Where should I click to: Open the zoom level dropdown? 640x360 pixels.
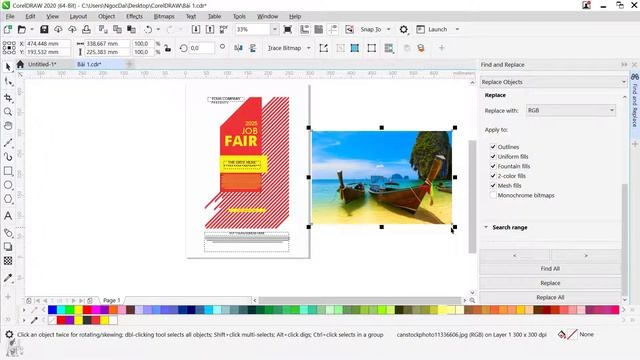[274, 29]
